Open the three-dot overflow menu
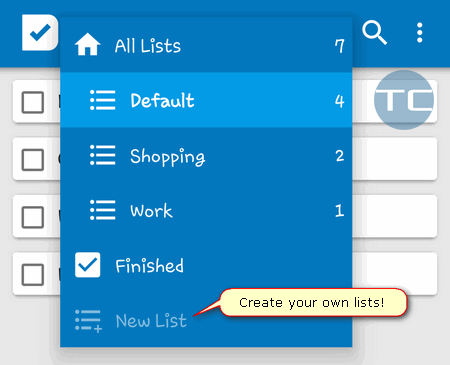Screen dimensions: 450x365 [420, 33]
